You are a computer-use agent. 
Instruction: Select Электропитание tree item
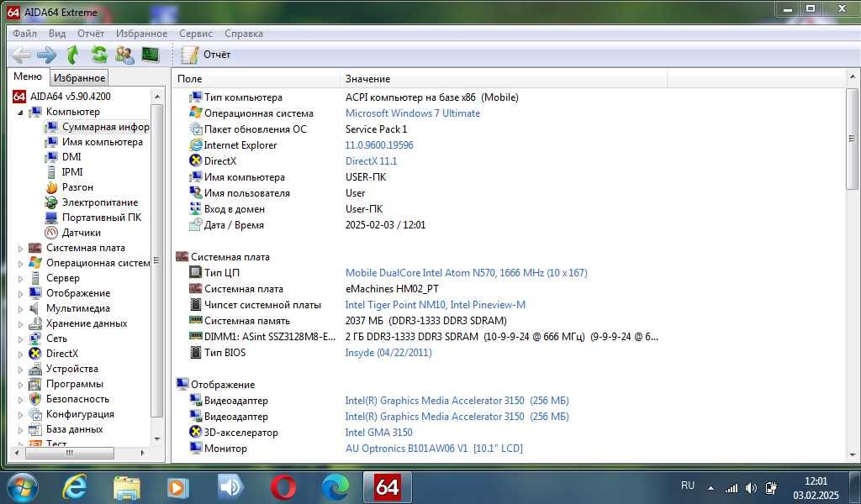point(100,202)
